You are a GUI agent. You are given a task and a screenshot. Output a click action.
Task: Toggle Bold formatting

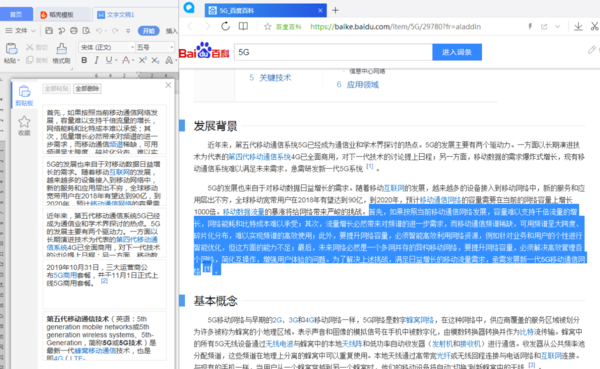pos(84,60)
